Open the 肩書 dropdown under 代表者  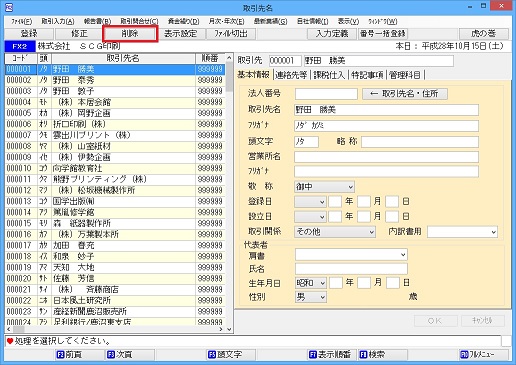click(x=351, y=255)
